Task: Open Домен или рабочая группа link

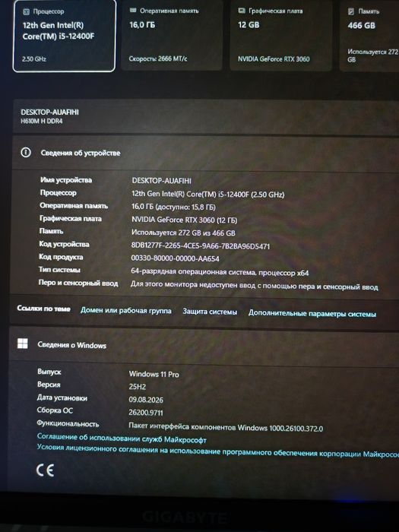Action: (126, 310)
